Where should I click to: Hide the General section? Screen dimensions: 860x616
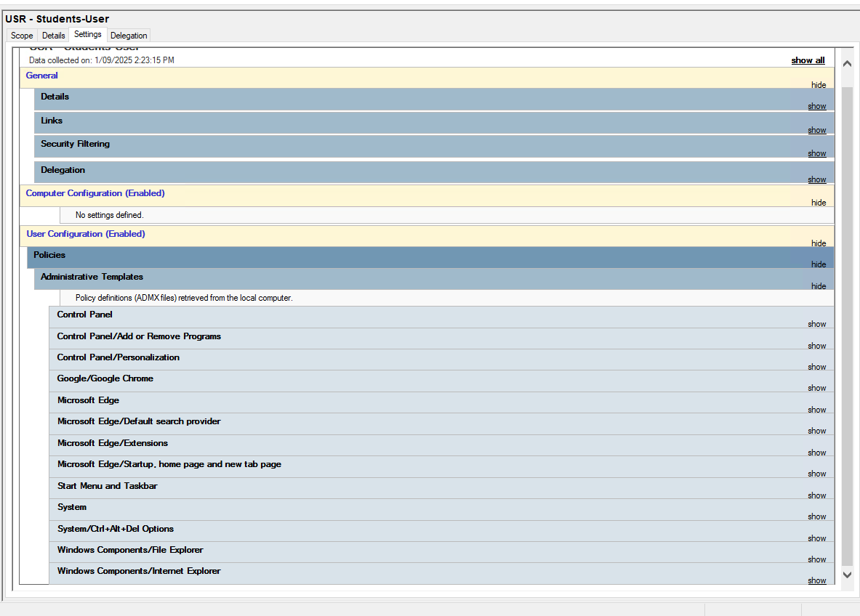click(x=819, y=85)
